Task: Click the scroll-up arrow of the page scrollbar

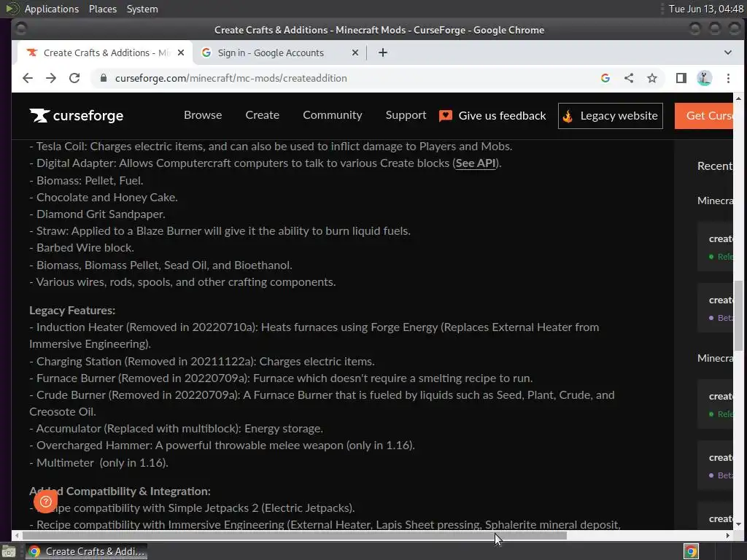Action: [x=738, y=98]
